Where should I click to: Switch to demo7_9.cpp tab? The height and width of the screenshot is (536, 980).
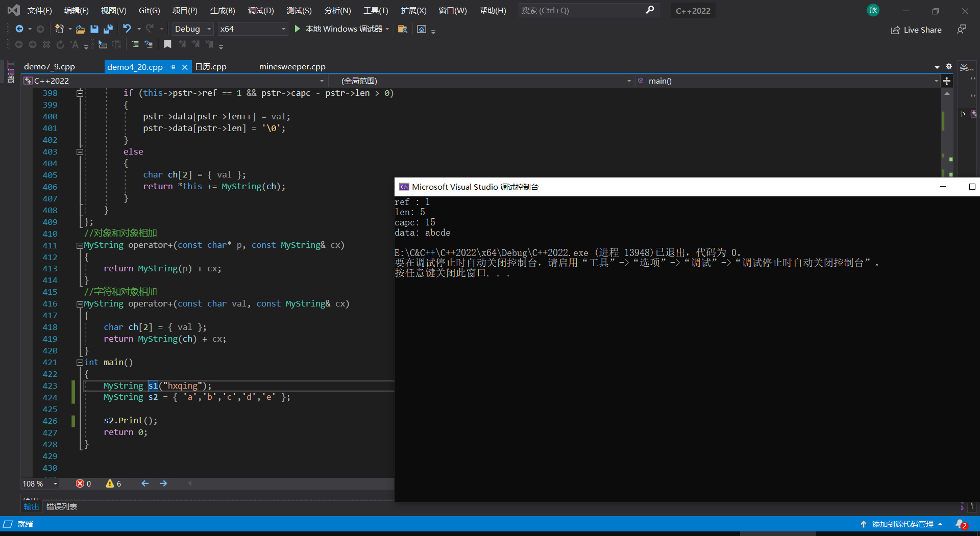(50, 67)
